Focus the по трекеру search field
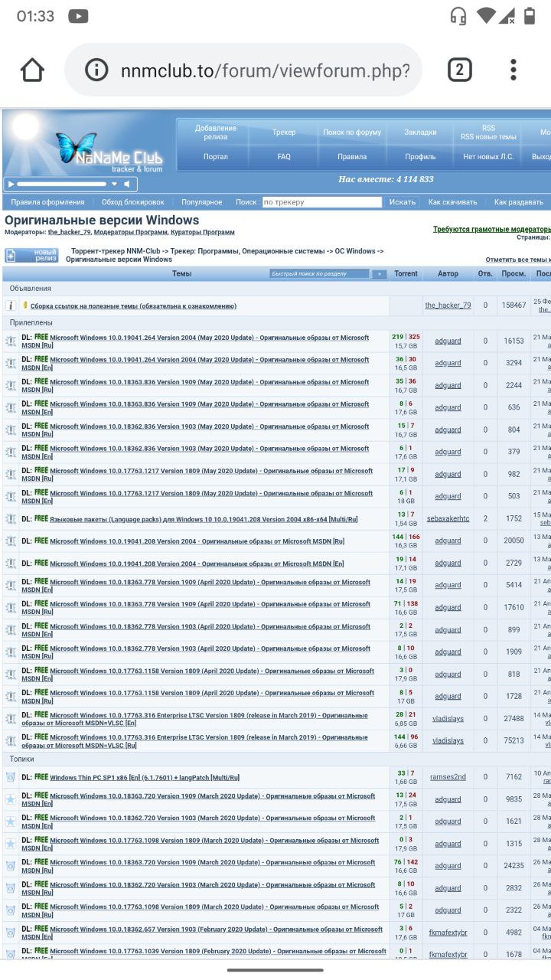 (x=321, y=202)
